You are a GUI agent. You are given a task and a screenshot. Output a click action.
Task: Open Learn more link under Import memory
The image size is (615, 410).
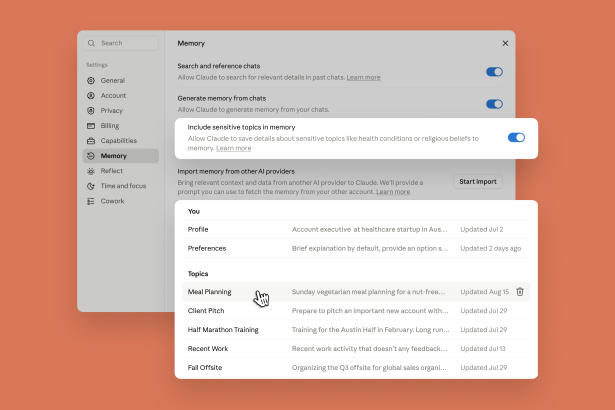click(x=393, y=192)
